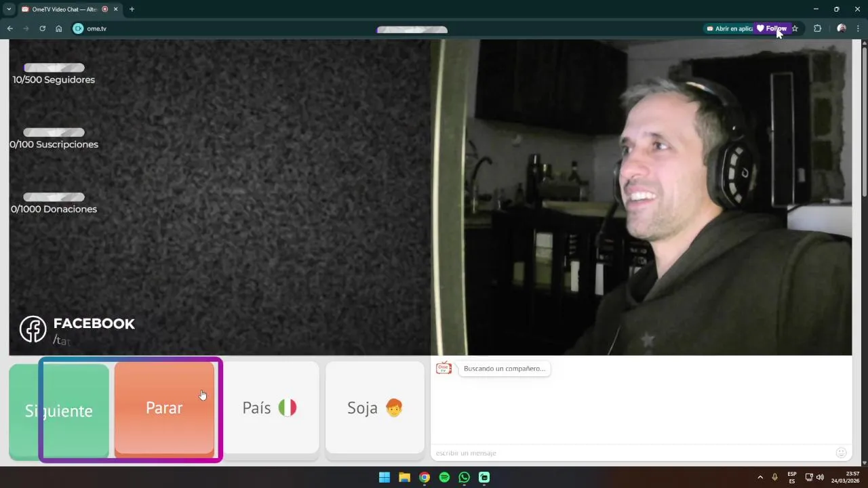Focus the 'escribir un mensaje' chat field
The height and width of the screenshot is (488, 868).
(631, 453)
